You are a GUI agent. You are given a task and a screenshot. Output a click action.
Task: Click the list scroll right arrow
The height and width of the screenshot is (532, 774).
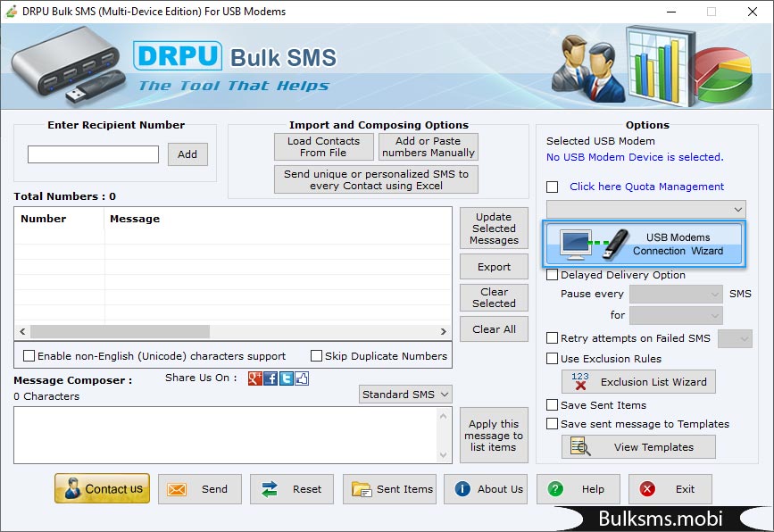tap(444, 331)
